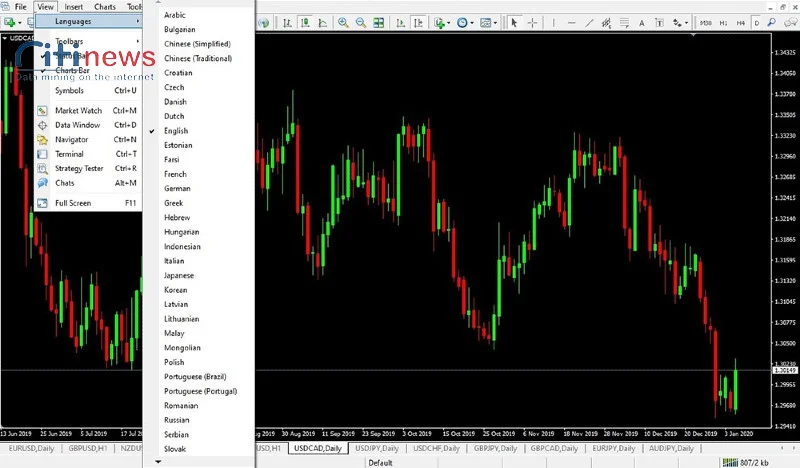Open Symbols from the View menu
The height and width of the screenshot is (468, 800).
[88, 90]
